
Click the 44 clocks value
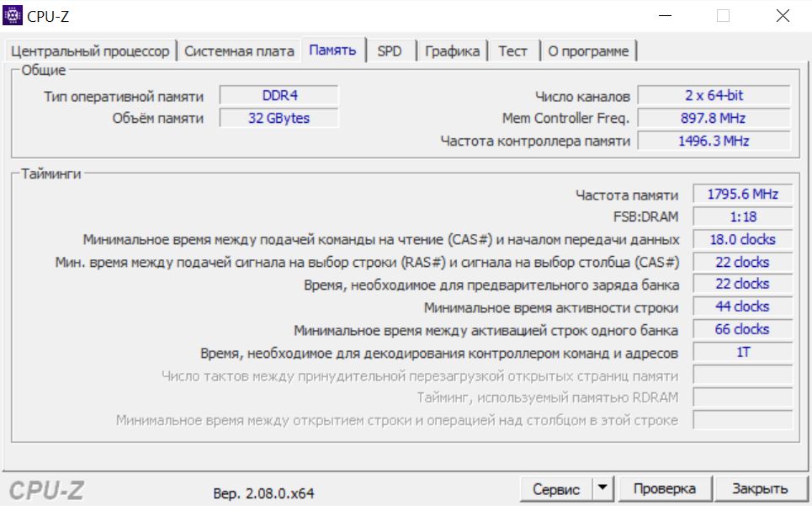coord(743,306)
